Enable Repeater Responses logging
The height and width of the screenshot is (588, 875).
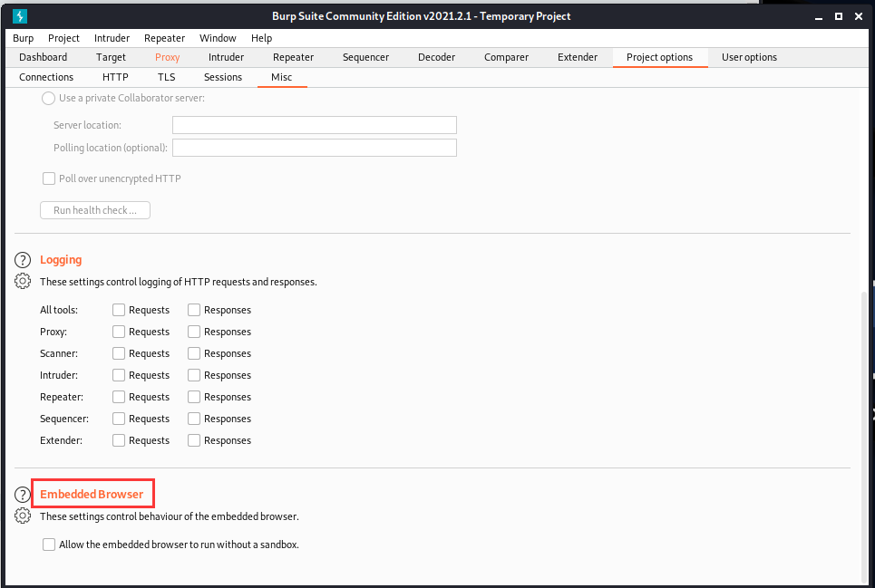click(x=194, y=397)
